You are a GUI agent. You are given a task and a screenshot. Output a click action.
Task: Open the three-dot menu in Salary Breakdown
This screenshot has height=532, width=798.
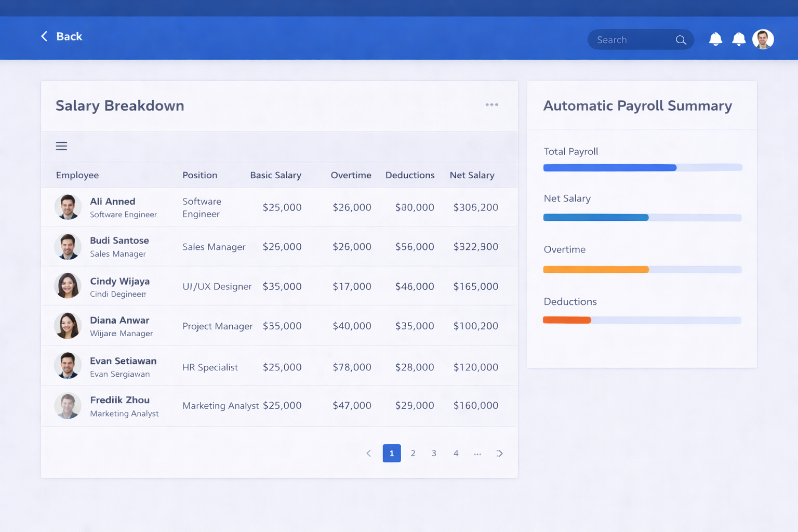click(x=491, y=105)
